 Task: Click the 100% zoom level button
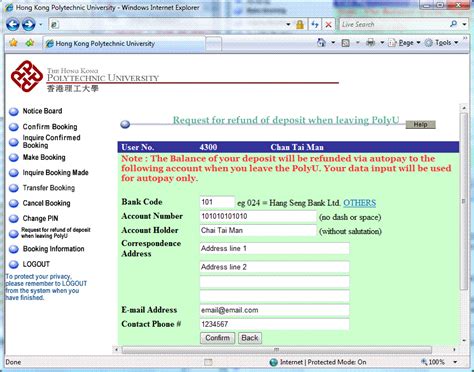(x=433, y=362)
